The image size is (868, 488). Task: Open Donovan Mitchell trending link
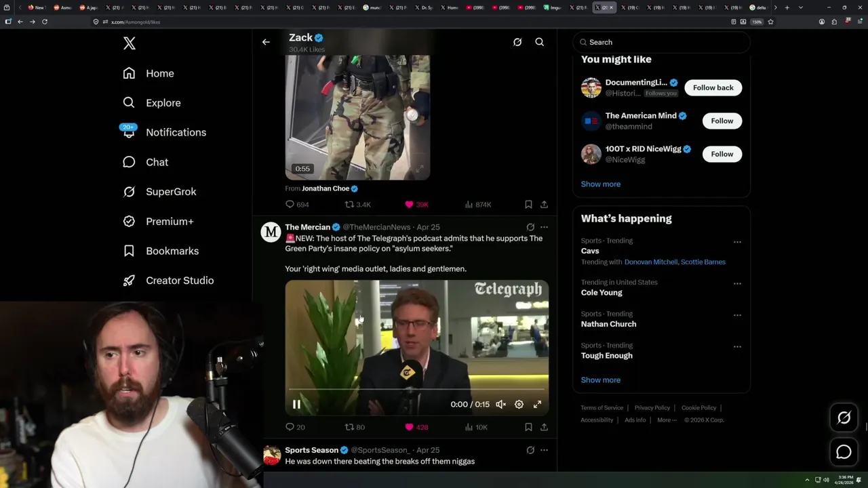tap(650, 262)
